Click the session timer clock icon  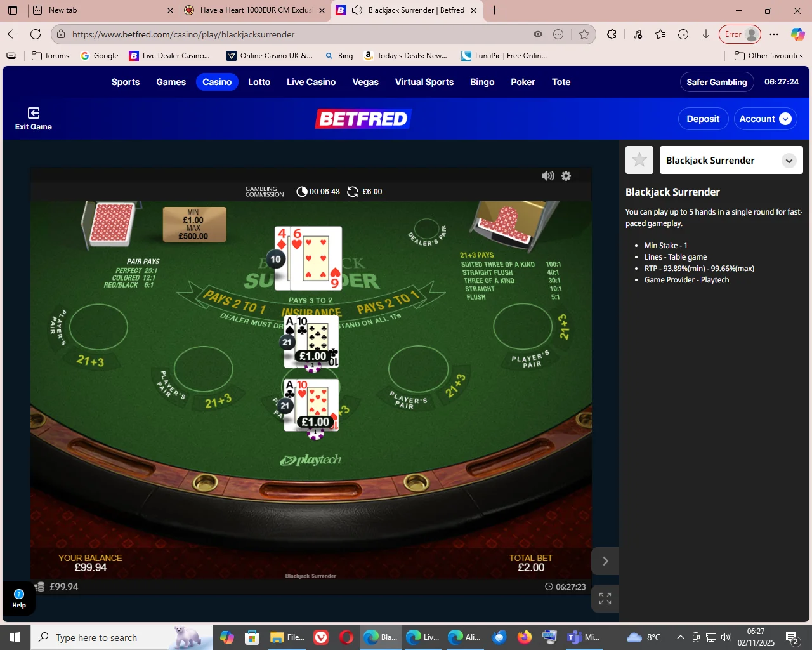pos(302,192)
